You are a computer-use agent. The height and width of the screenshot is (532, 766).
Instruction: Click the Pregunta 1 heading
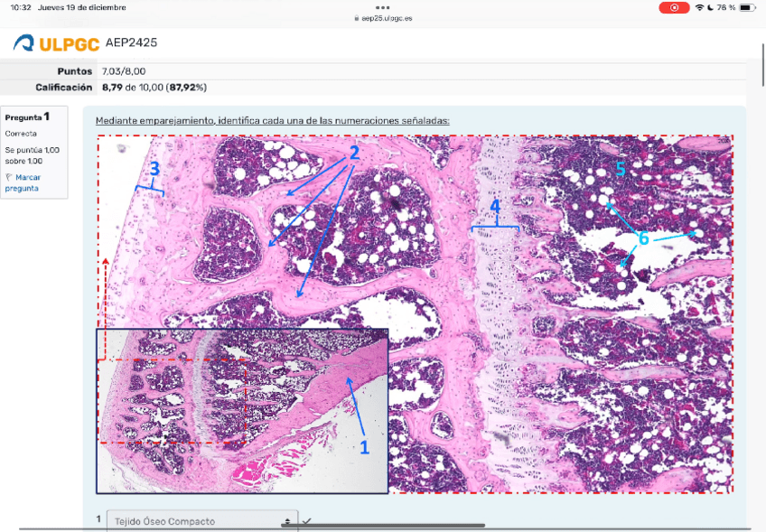27,117
